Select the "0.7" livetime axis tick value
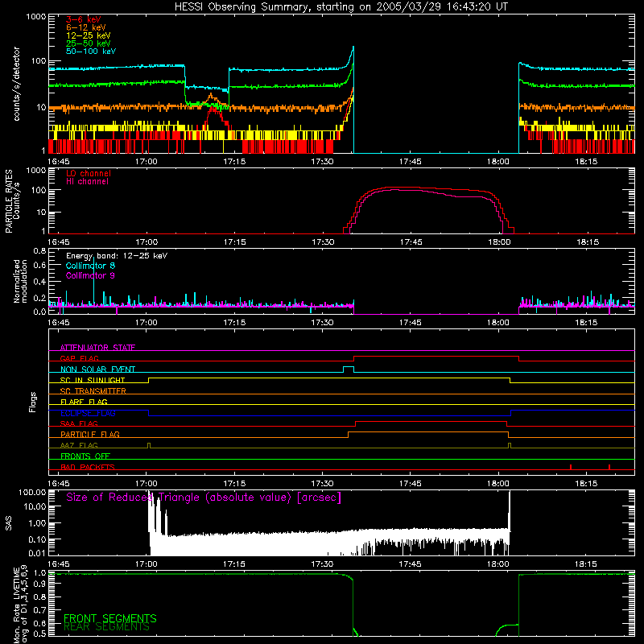Screen dimensions: 644x644 point(39,610)
